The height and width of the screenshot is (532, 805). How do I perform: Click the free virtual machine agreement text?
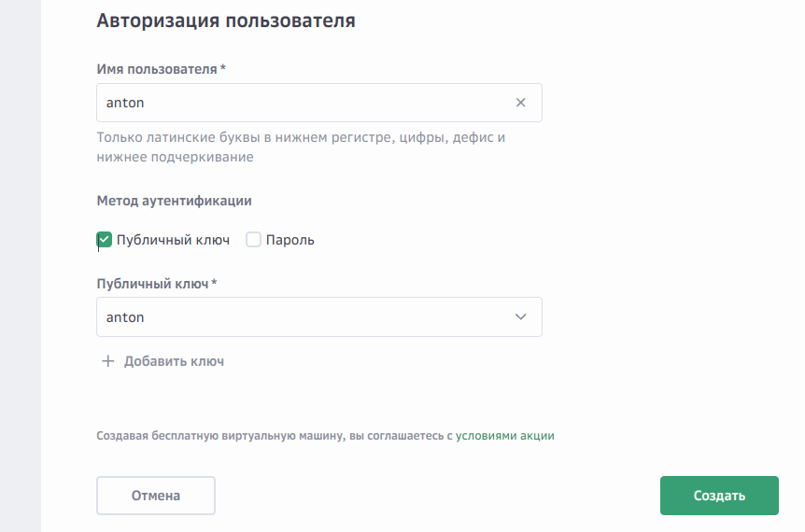point(274,435)
